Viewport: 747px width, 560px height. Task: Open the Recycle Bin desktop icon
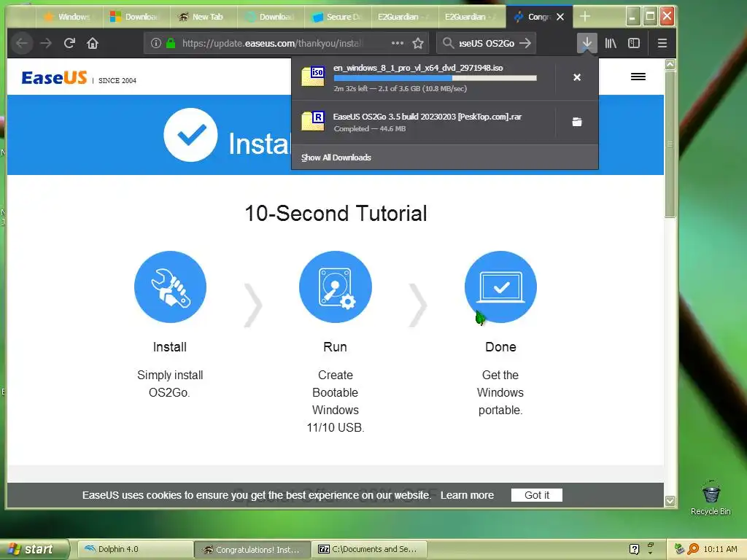coord(711,498)
